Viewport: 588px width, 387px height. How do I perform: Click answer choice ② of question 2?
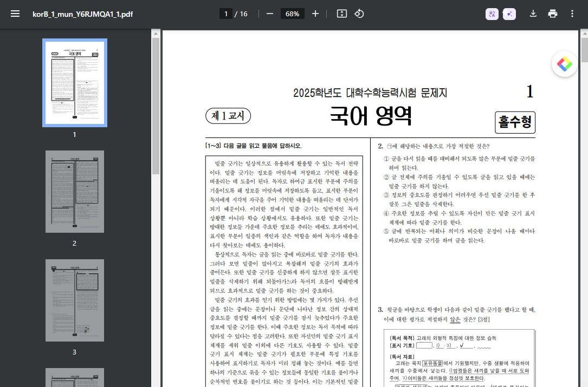pyautogui.click(x=460, y=181)
